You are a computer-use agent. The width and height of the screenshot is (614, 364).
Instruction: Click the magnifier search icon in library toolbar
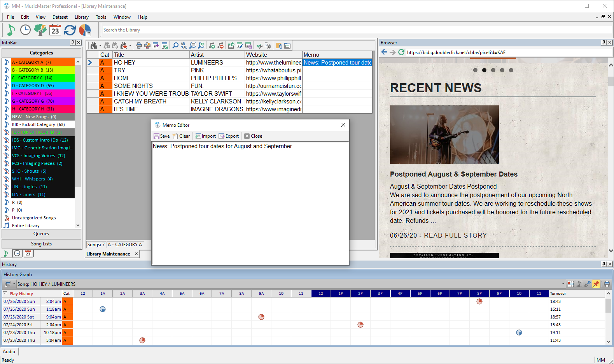(x=175, y=45)
